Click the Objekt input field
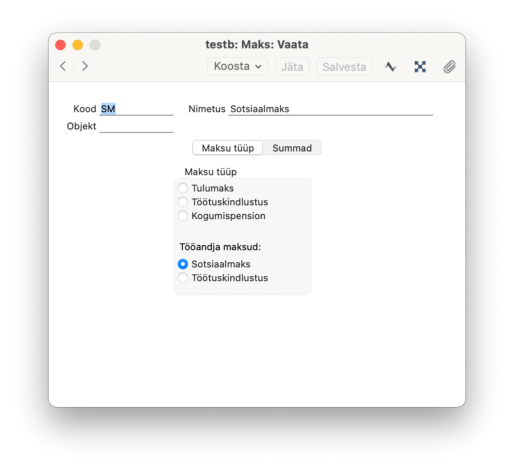This screenshot has height=471, width=514. pos(136,126)
